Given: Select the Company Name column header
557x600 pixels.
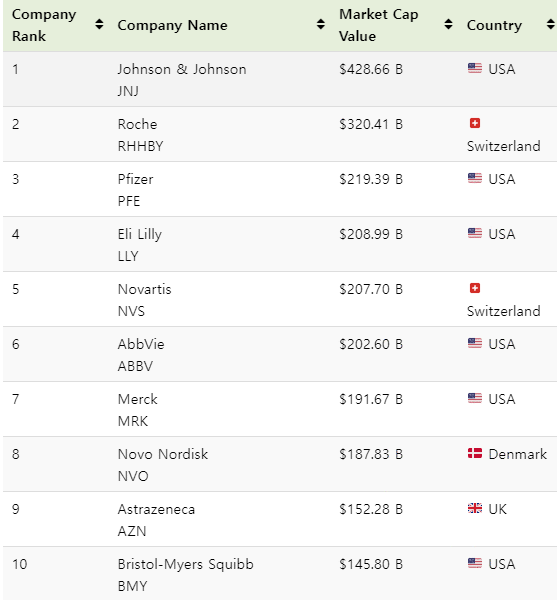Looking at the screenshot, I should point(173,25).
